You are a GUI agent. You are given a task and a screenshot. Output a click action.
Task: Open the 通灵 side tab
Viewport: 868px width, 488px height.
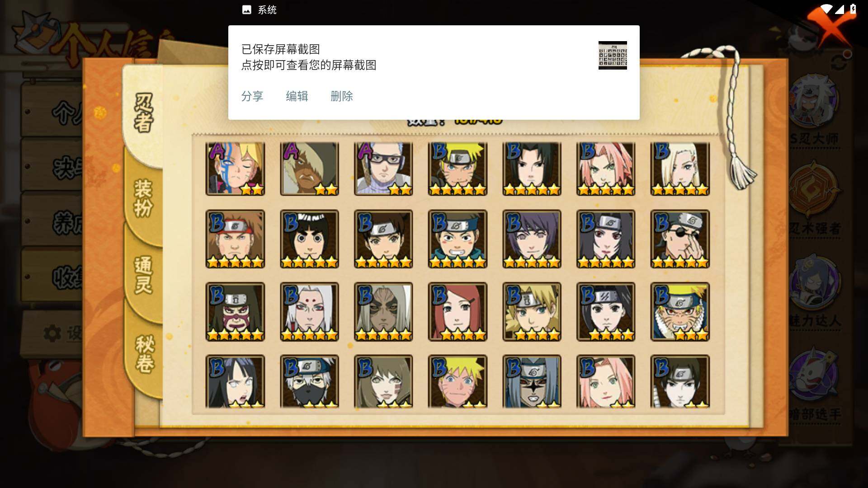coord(143,276)
